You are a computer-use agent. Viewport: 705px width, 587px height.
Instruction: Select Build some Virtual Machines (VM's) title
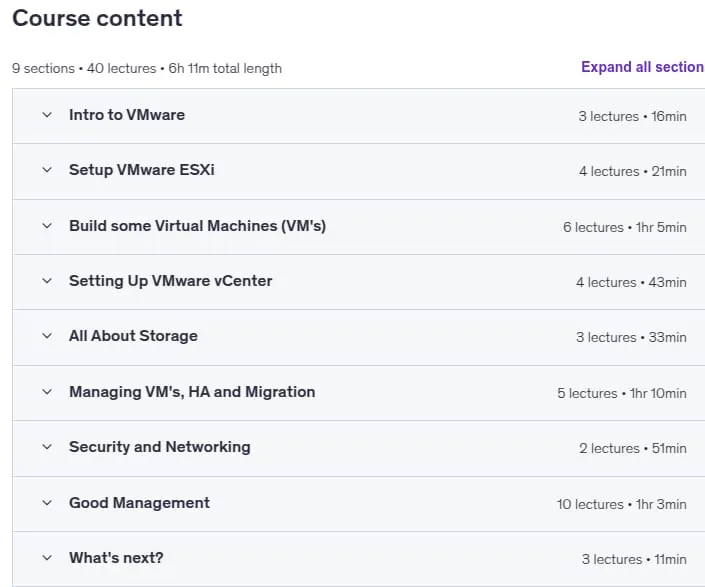[x=197, y=226]
